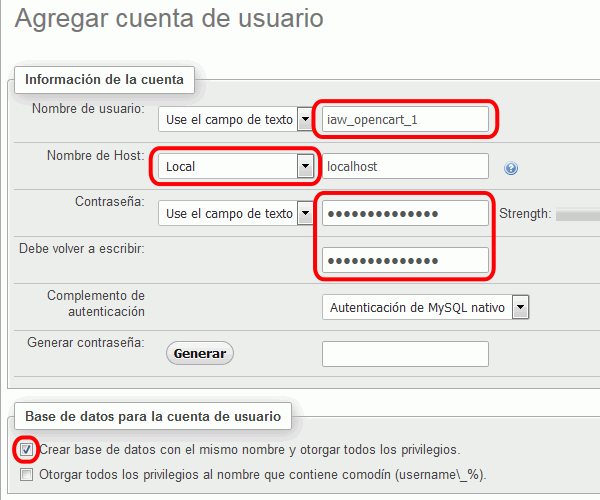Click the 'Debe volver a escribir:' label

(82, 249)
